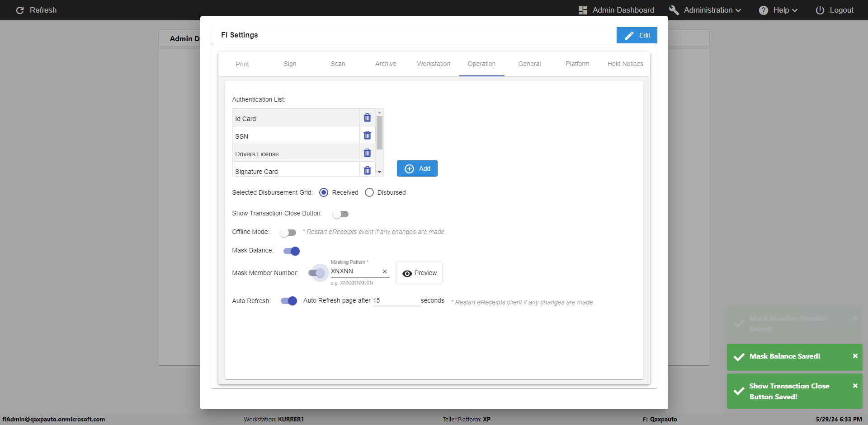Open the Admin Dashboard link text

pyautogui.click(x=623, y=10)
